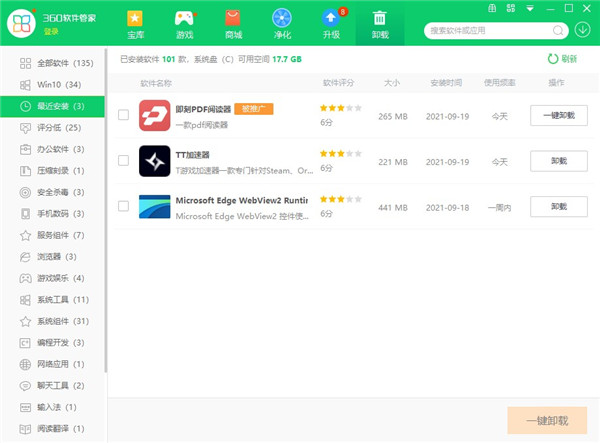Select 安全杀毒 (3) category
This screenshot has height=443, width=600.
pyautogui.click(x=52, y=192)
